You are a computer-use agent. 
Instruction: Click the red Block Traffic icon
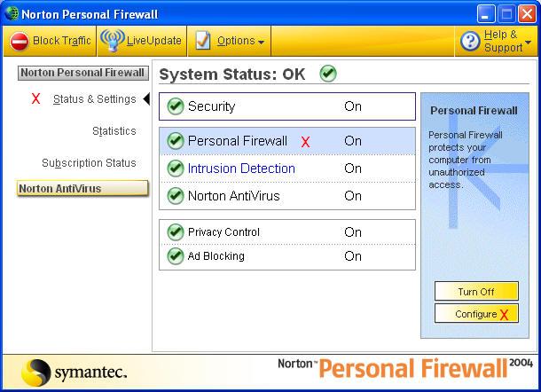click(20, 41)
